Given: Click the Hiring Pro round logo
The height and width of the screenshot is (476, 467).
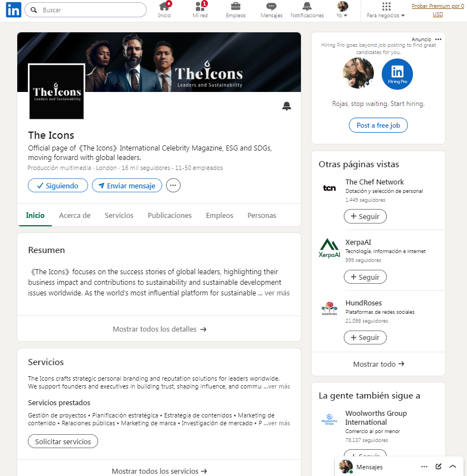Looking at the screenshot, I should [397, 74].
